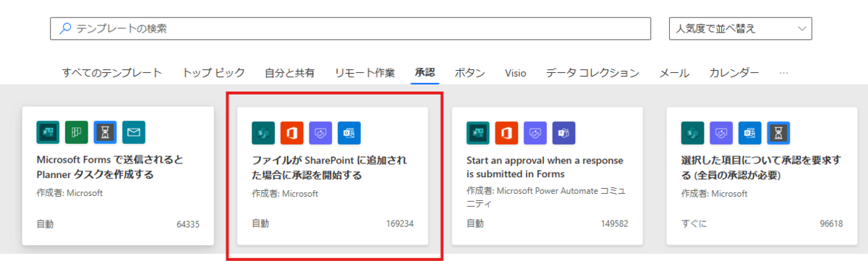
Task: Click the Office 365 icon on the Start an approval card
Action: [x=506, y=133]
